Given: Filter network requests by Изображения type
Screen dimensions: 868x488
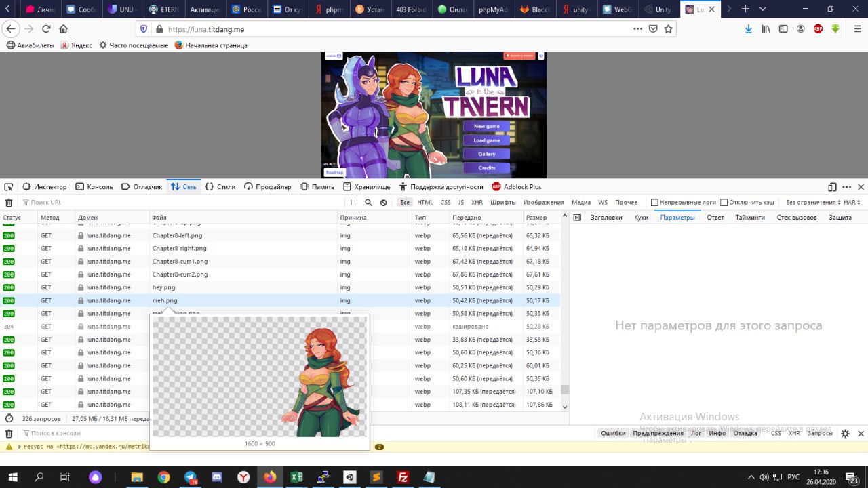Looking at the screenshot, I should 543,203.
